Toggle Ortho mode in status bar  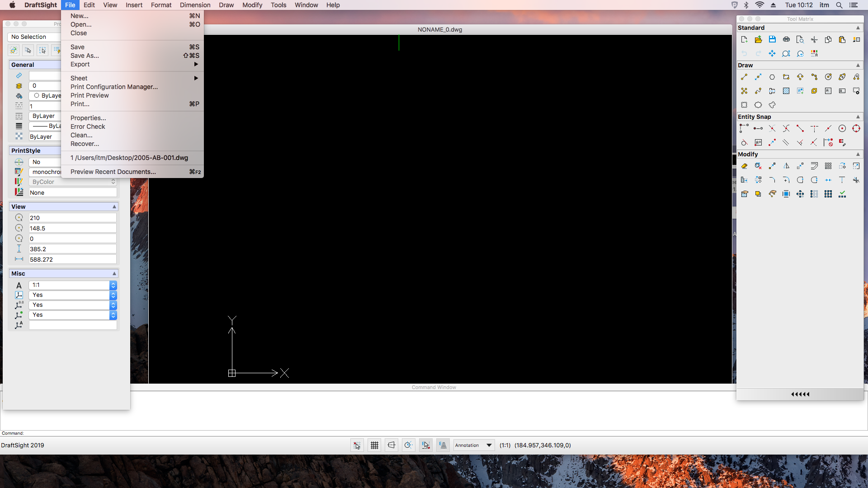tap(392, 446)
